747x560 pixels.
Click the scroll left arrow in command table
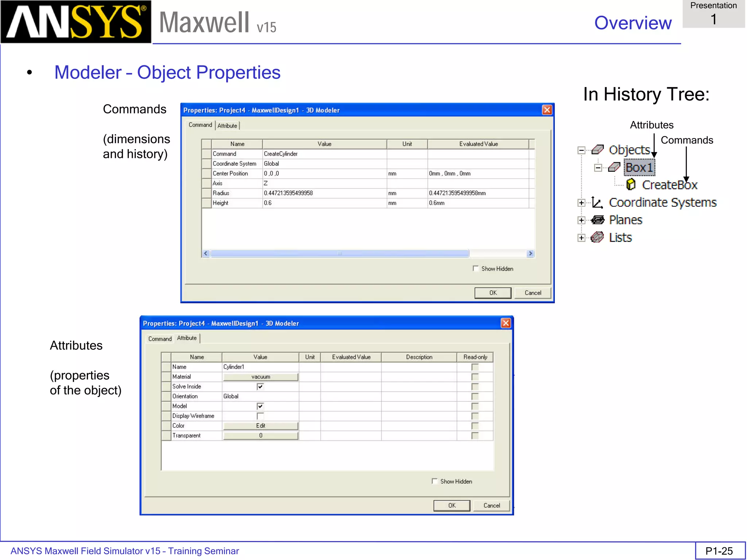[206, 253]
